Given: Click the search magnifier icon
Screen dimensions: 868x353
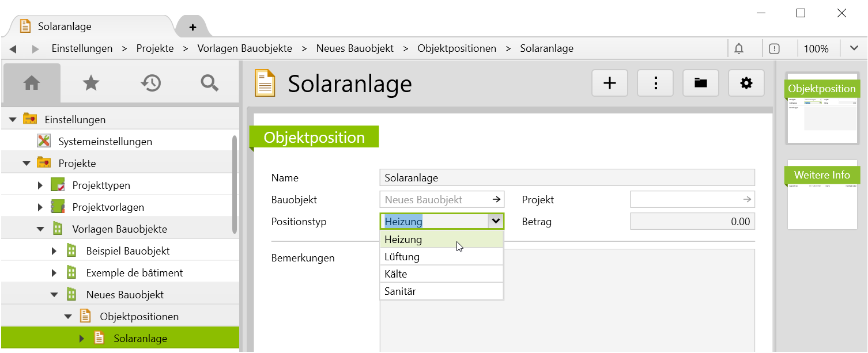Looking at the screenshot, I should (x=209, y=83).
